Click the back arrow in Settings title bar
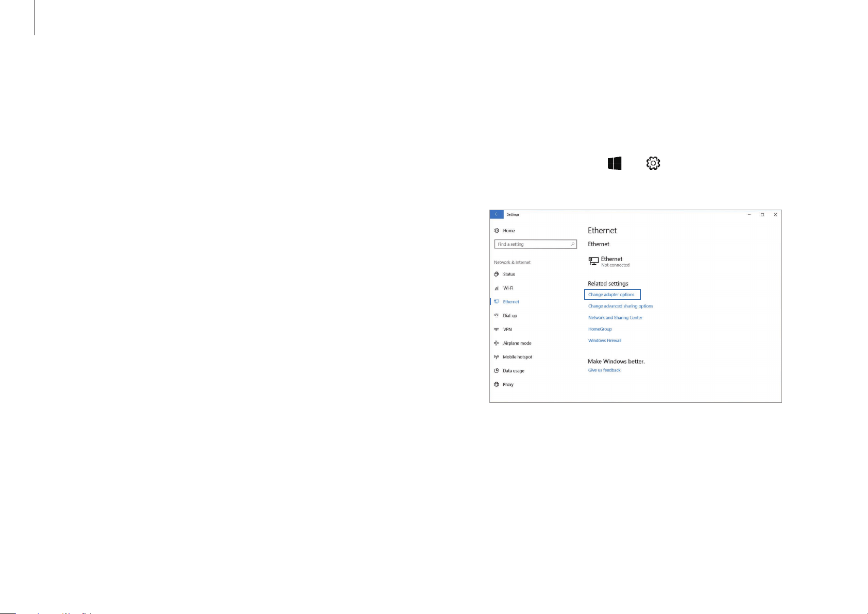The image size is (868, 614). [x=496, y=214]
